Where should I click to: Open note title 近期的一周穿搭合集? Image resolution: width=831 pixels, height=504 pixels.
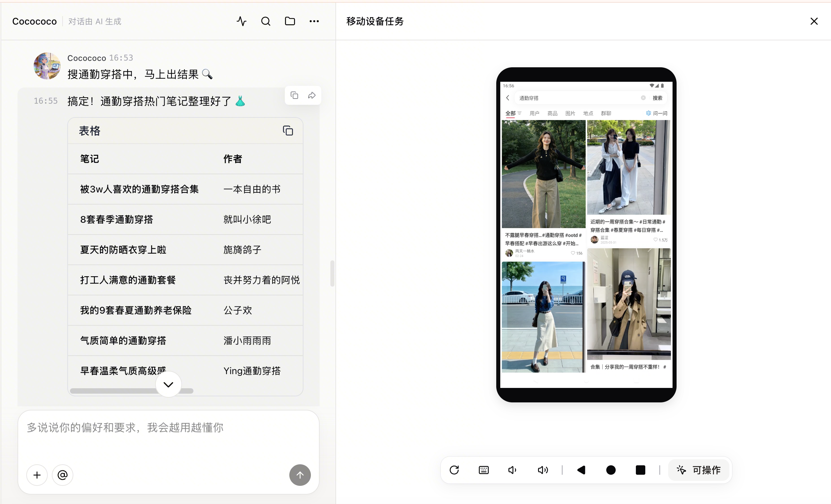pos(628,226)
